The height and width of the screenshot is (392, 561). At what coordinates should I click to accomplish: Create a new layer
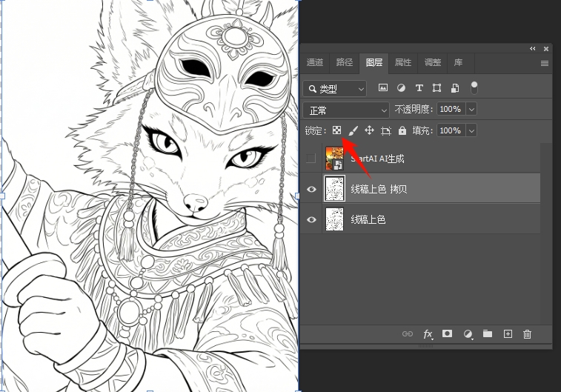[x=508, y=334]
